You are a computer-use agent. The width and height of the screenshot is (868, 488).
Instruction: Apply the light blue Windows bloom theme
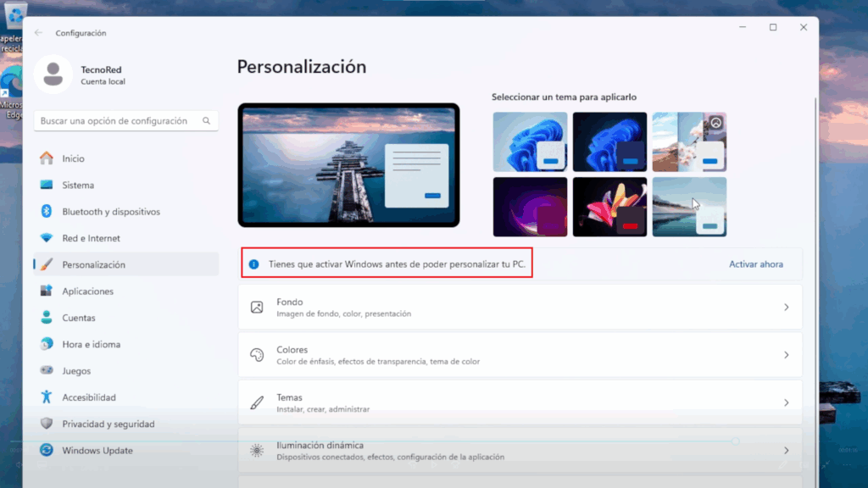530,141
